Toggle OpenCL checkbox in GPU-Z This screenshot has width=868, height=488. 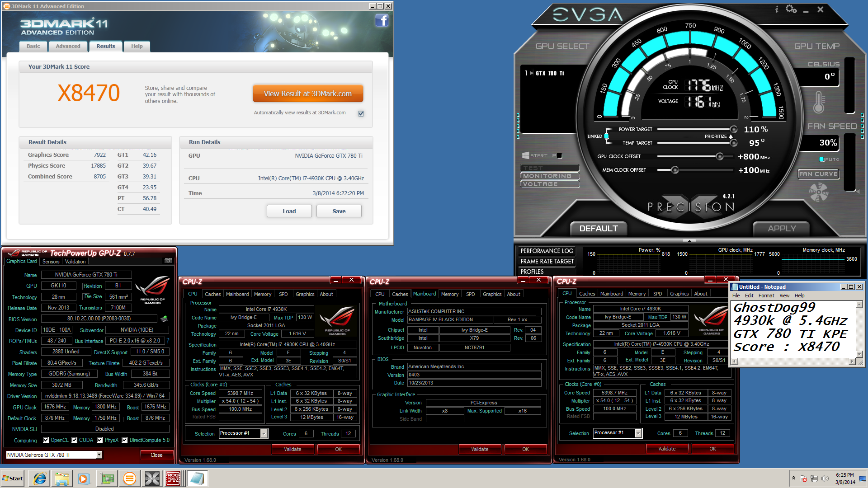(46, 440)
